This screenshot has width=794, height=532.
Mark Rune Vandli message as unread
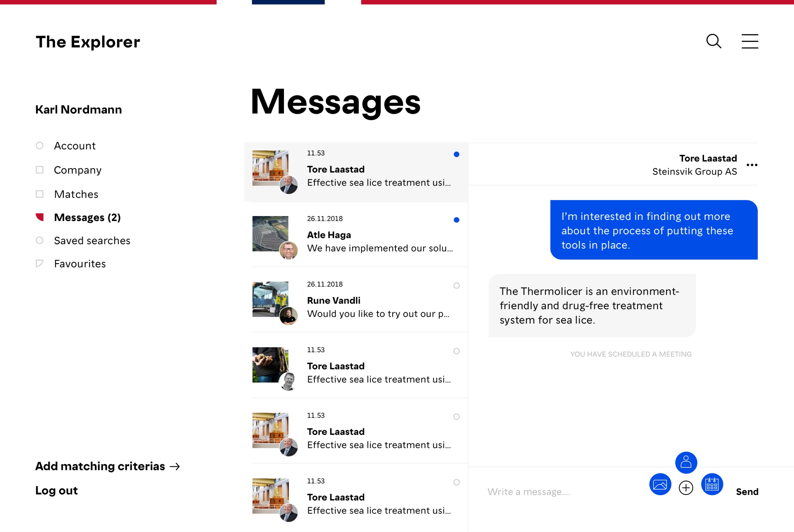(x=457, y=285)
